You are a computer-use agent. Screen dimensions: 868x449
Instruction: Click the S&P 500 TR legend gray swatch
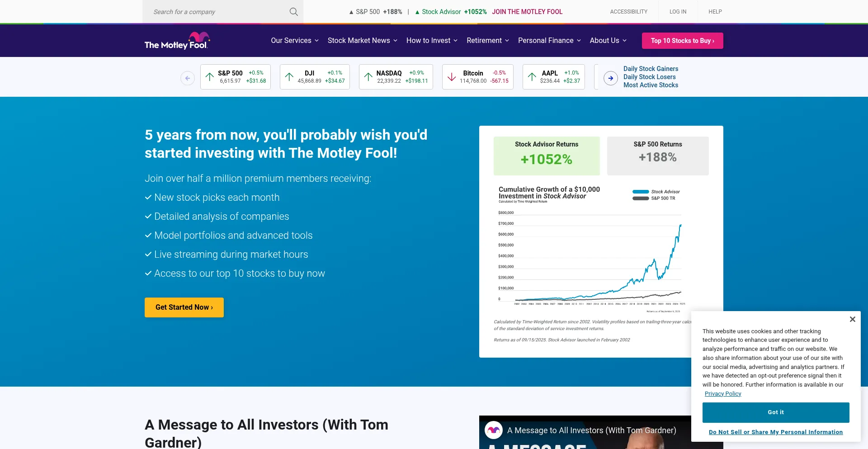coord(641,199)
